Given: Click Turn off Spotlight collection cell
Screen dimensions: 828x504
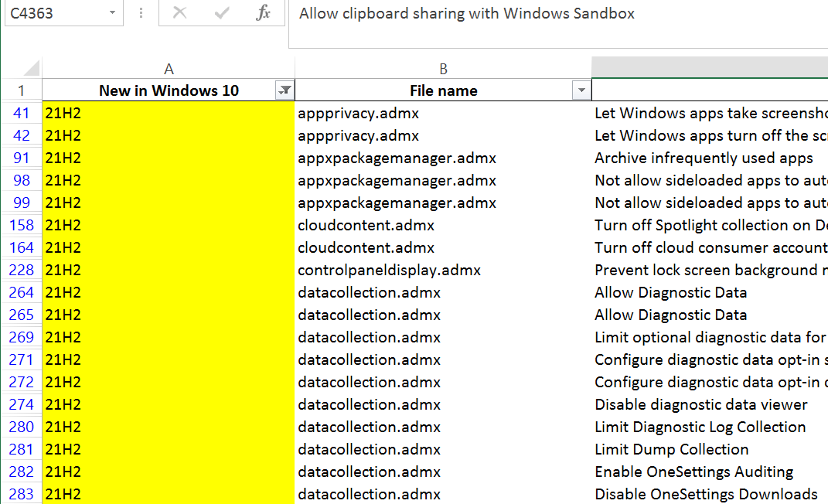Looking at the screenshot, I should pos(710,225).
